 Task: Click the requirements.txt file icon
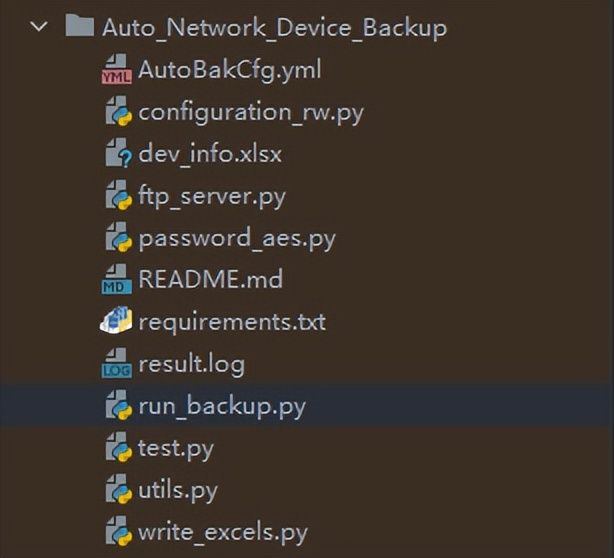116,321
